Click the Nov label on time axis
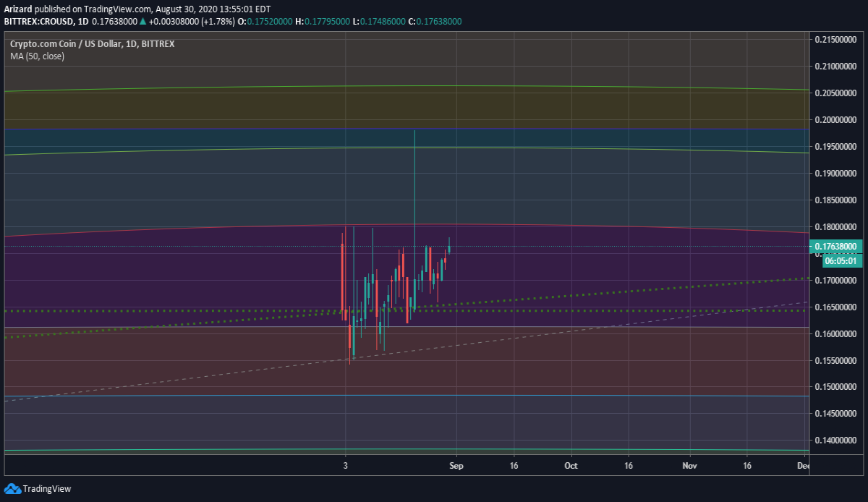This screenshot has width=868, height=502. (x=690, y=466)
